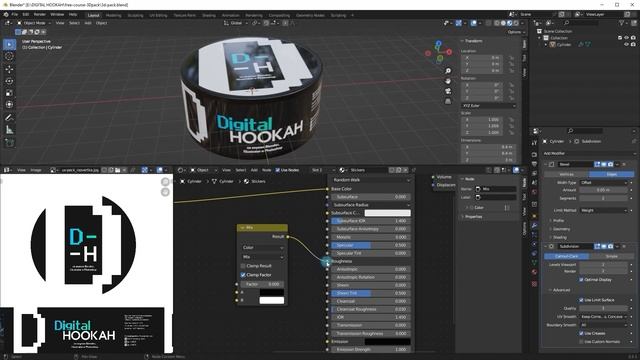Activate the Cursor tool in viewport toolbar
This screenshot has width=640, height=360.
pos(9,57)
